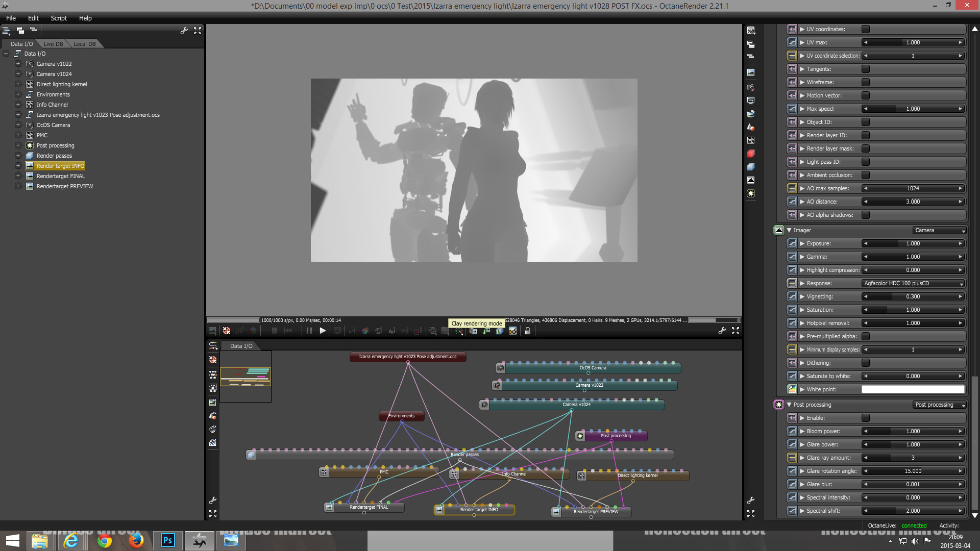Open the Response film preset dropdown

pyautogui.click(x=913, y=283)
